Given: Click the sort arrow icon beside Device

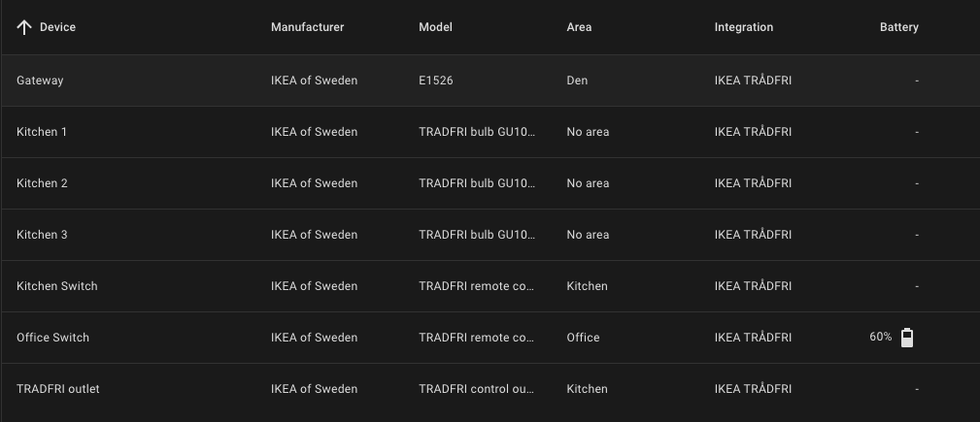Looking at the screenshot, I should [24, 27].
